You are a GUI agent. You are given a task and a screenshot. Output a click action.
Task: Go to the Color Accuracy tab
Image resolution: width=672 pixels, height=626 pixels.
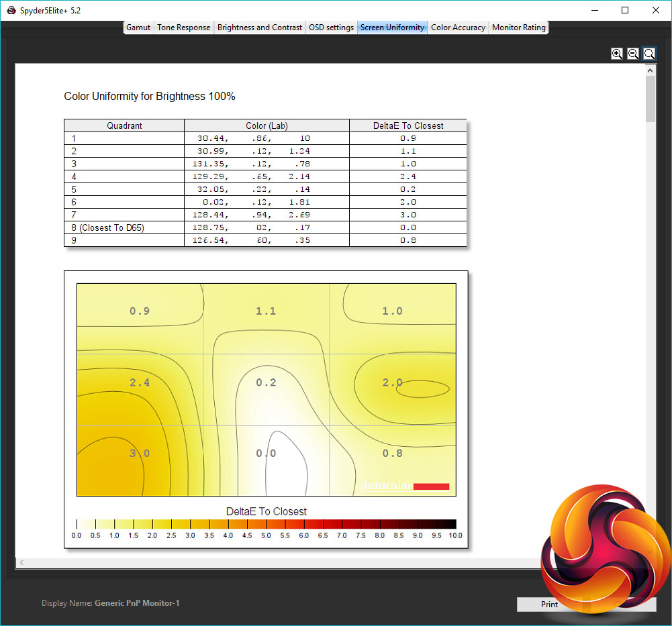point(458,28)
